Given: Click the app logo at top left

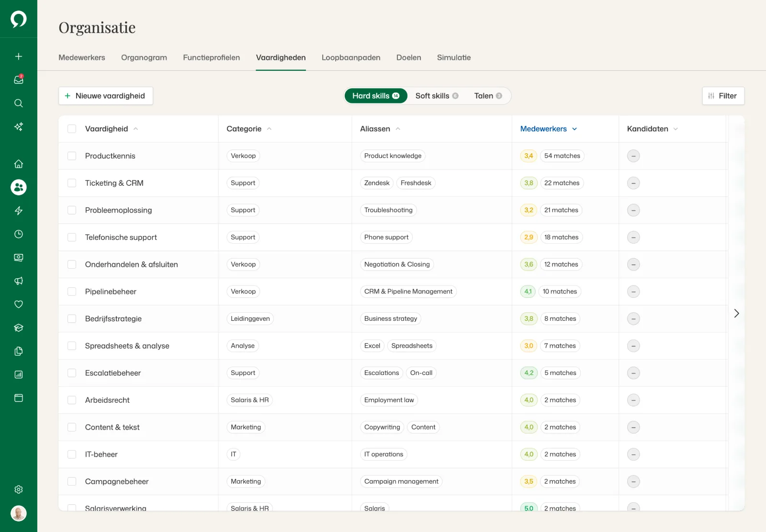Looking at the screenshot, I should click(x=19, y=19).
